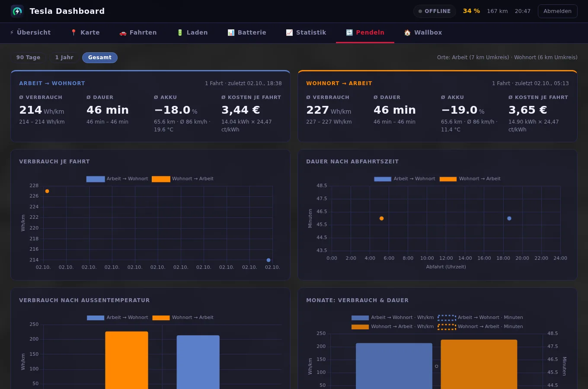Toggle Arbeit → Wohnort legend in Verbrauch je Fahrt
Viewport: 588px width, 389px height.
(117, 179)
